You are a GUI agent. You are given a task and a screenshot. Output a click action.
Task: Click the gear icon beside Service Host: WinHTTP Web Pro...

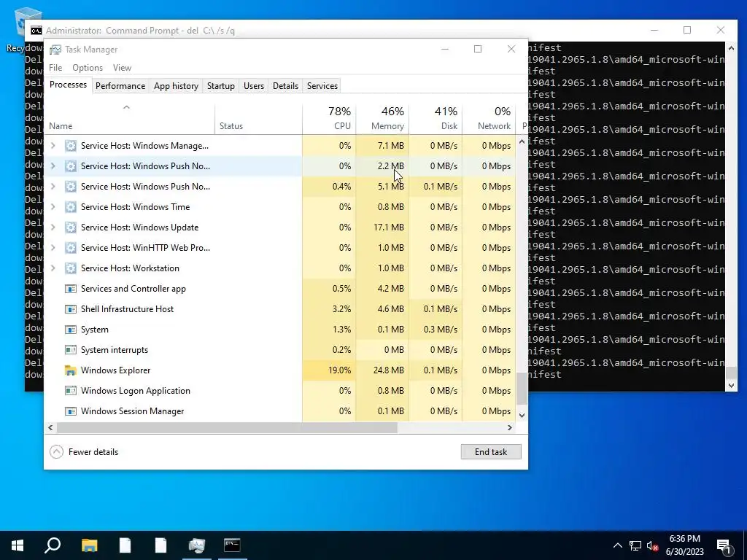pyautogui.click(x=71, y=248)
